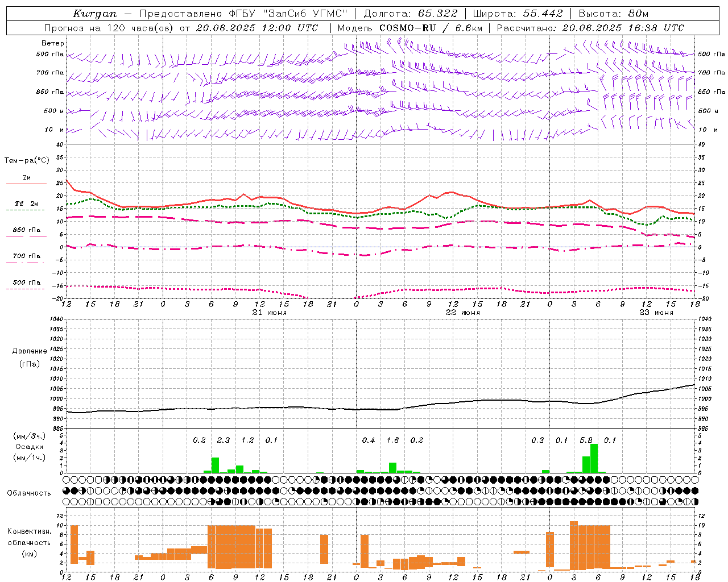
Task: Click the "850 гПа" entry in the temperature legend
Action: (x=27, y=230)
